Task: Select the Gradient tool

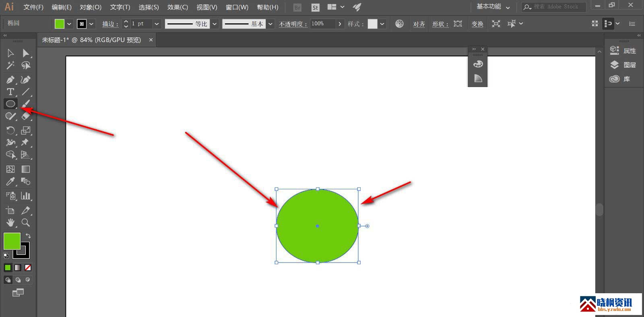Action: point(26,169)
